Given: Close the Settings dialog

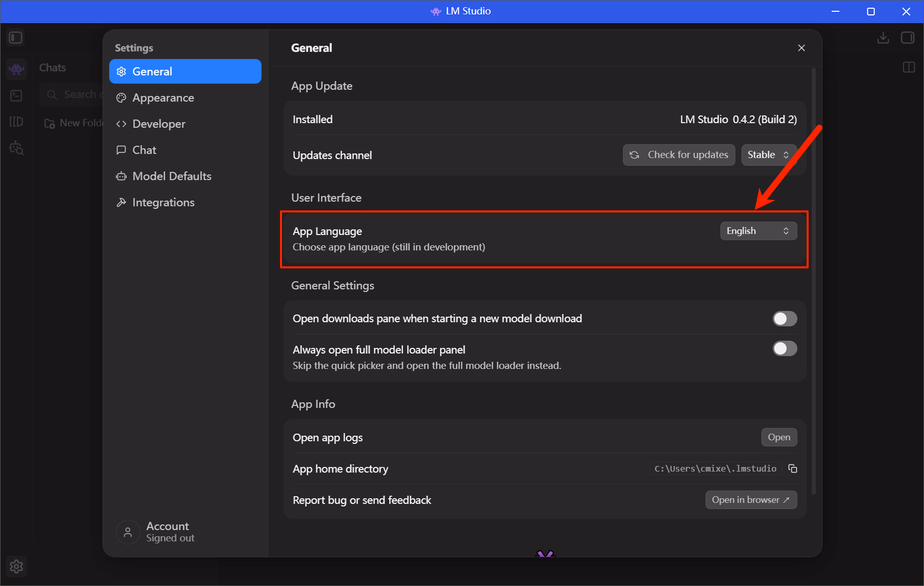Looking at the screenshot, I should click(x=801, y=48).
